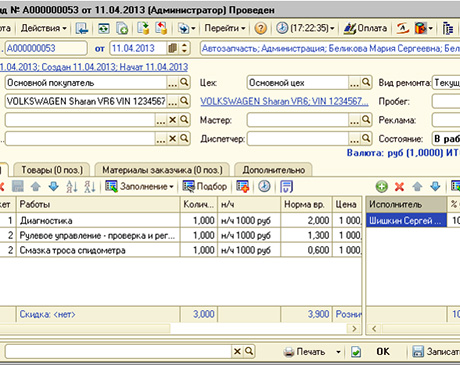
Task: Click the Подбор button
Action: (x=205, y=187)
